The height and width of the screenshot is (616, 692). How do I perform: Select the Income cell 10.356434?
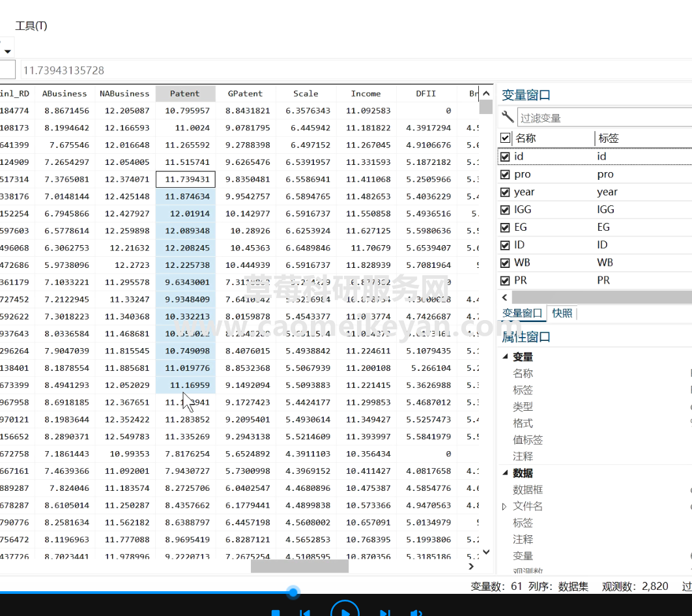(x=367, y=454)
